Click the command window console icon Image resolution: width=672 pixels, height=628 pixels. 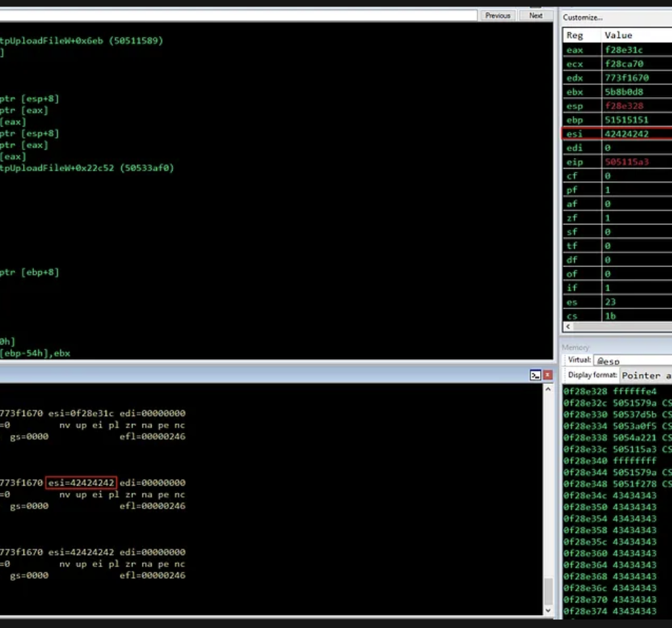pos(535,375)
